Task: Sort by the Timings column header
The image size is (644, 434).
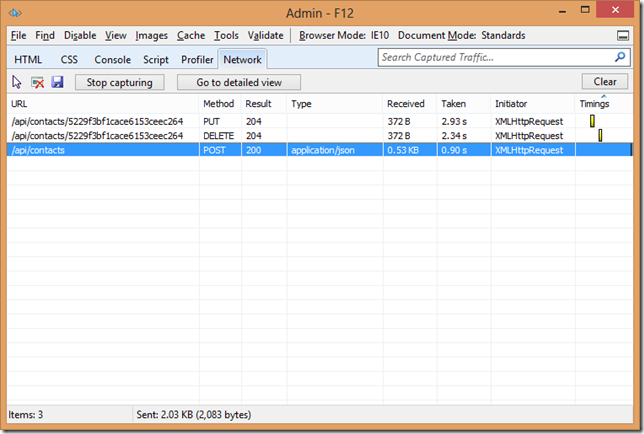Action: coord(594,104)
